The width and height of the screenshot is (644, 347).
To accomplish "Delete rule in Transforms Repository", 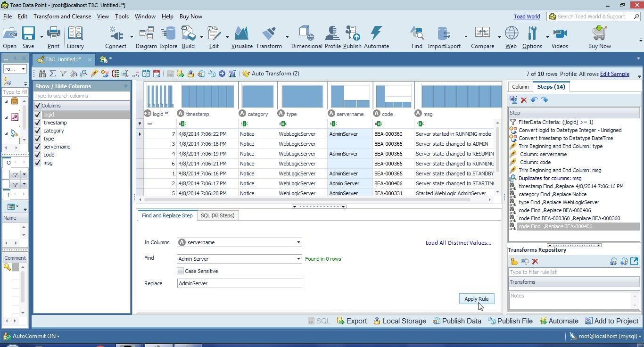I will 535,262.
